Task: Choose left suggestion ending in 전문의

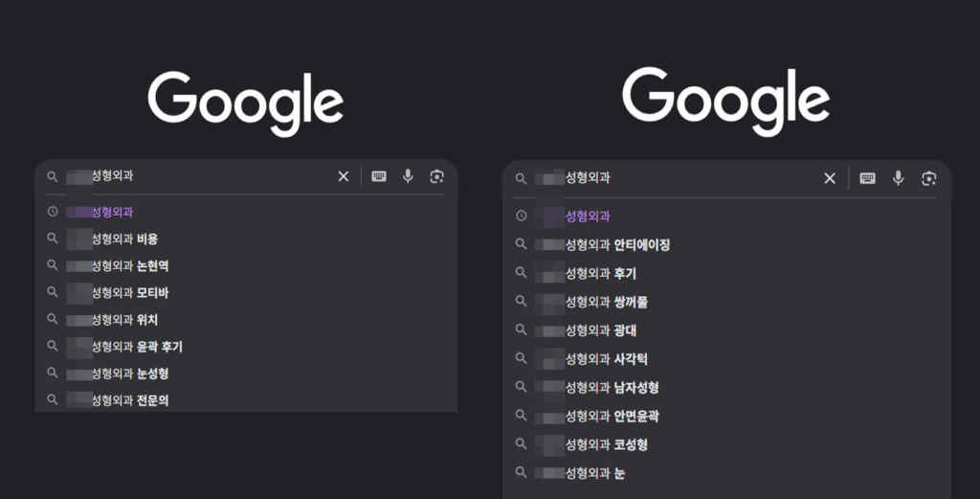Action: pos(246,399)
